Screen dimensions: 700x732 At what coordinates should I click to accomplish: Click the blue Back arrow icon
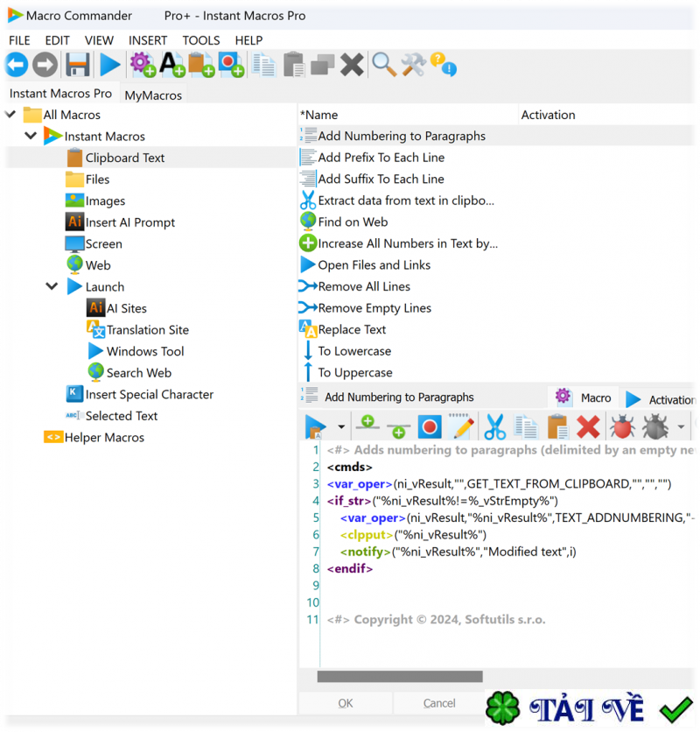[17, 65]
